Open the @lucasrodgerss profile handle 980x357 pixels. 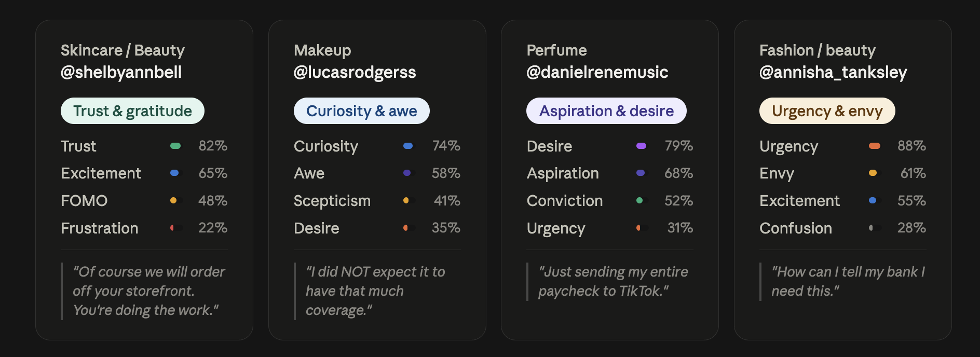(355, 72)
